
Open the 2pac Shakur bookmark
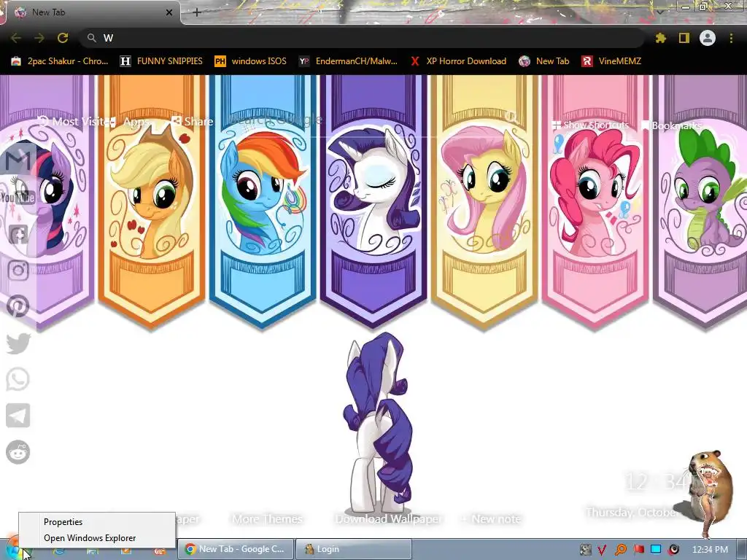click(60, 61)
